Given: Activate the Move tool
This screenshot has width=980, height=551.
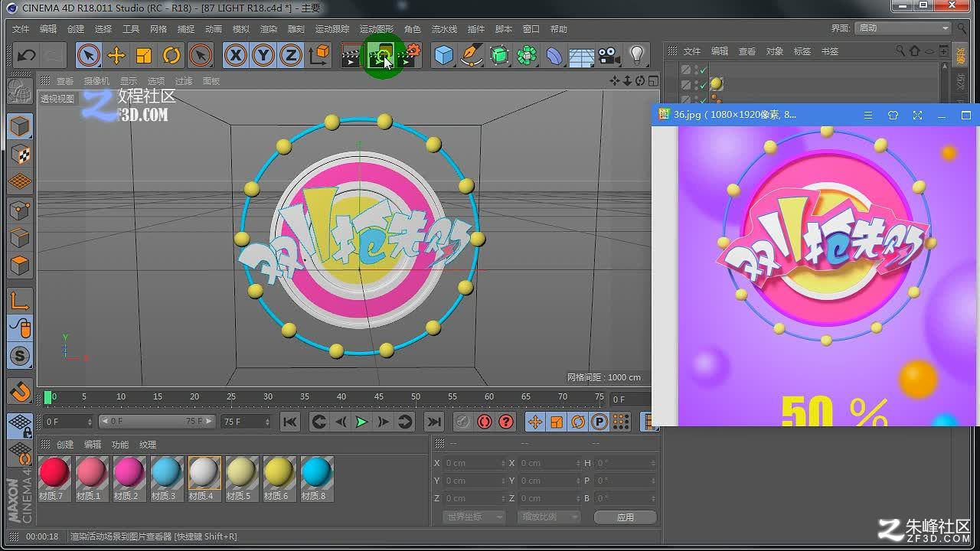Looking at the screenshot, I should coord(116,55).
